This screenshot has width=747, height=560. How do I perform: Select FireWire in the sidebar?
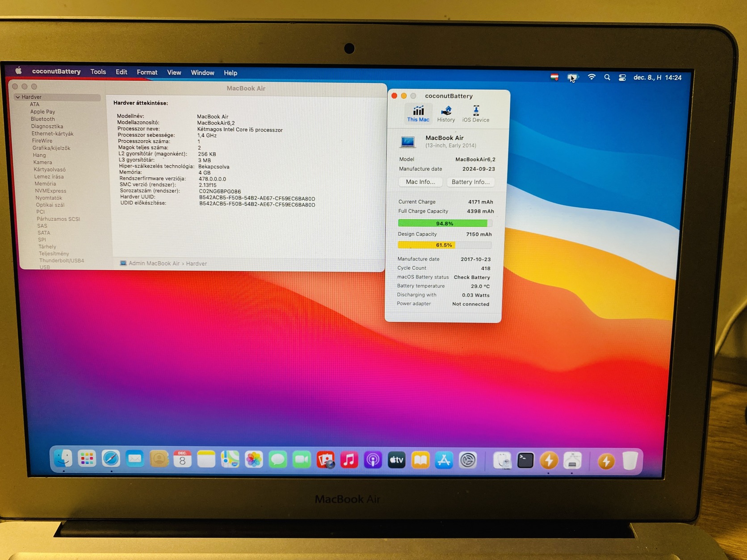pyautogui.click(x=42, y=141)
